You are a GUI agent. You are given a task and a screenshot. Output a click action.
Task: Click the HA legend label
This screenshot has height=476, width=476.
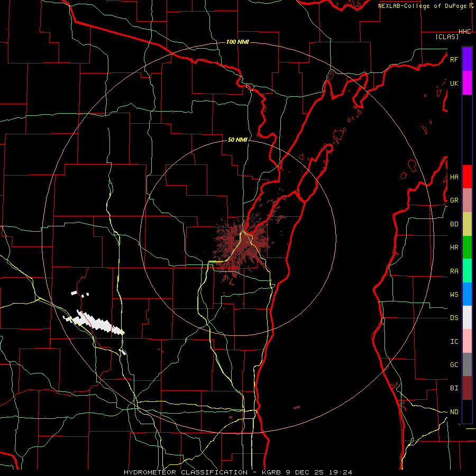tap(454, 177)
